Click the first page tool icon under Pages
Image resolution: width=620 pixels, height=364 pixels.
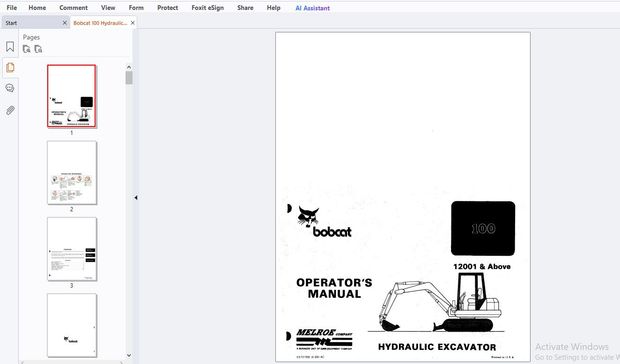pos(26,49)
